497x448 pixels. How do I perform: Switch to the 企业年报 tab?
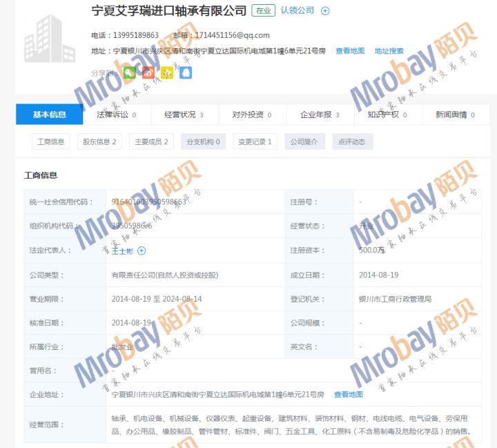(320, 115)
